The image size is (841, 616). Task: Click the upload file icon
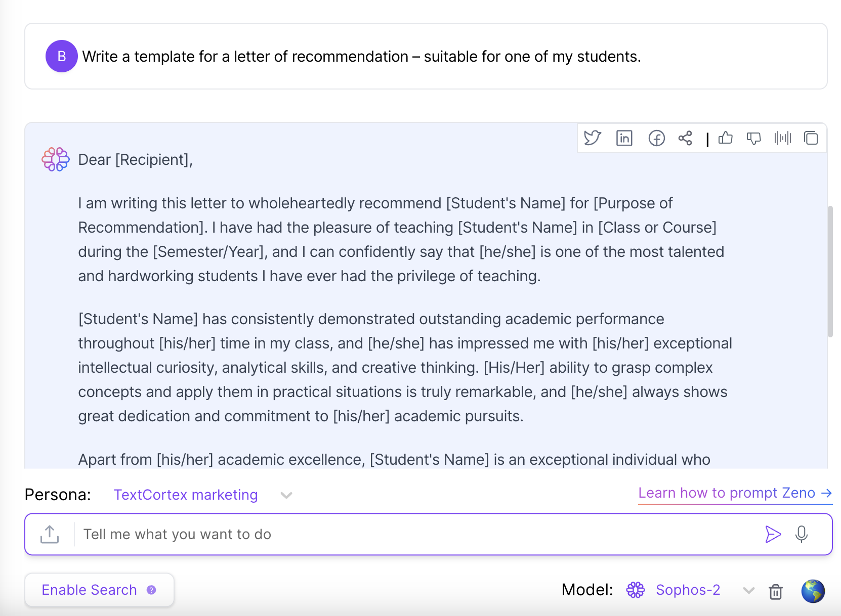tap(50, 534)
